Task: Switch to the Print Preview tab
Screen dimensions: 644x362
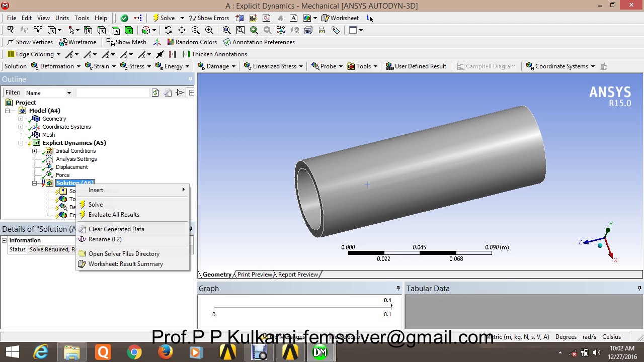Action: point(255,275)
